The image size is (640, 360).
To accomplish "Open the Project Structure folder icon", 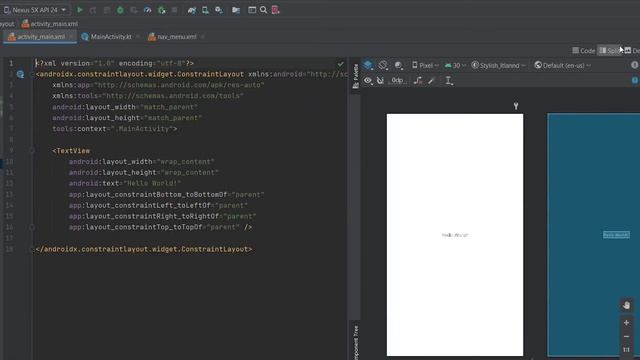I will 236,10.
